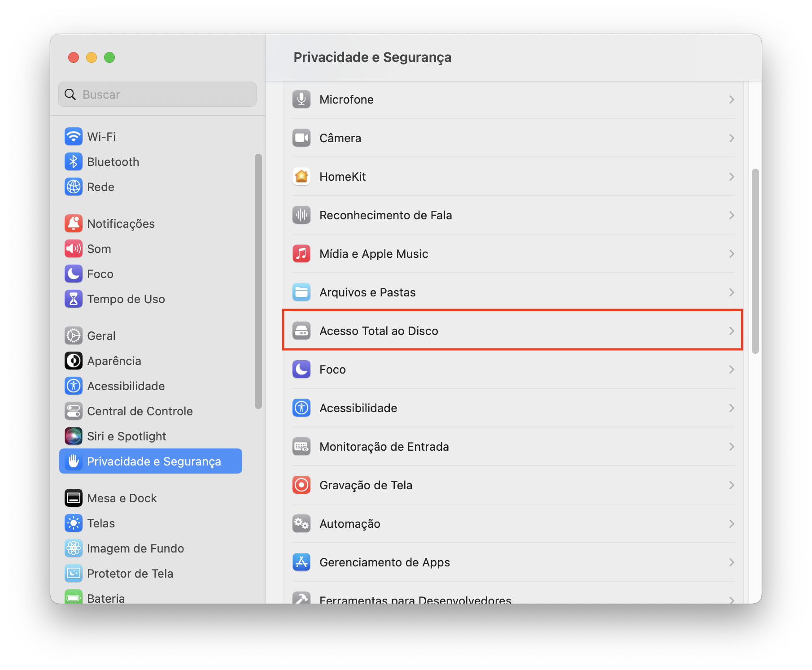Click the Gravação de Tela icon
Screen dimensions: 812x670
click(301, 485)
